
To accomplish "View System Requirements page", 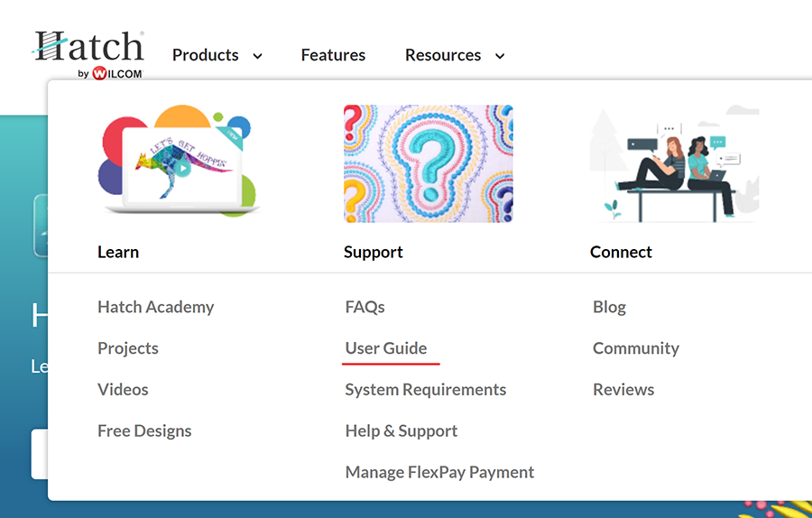I will point(425,390).
